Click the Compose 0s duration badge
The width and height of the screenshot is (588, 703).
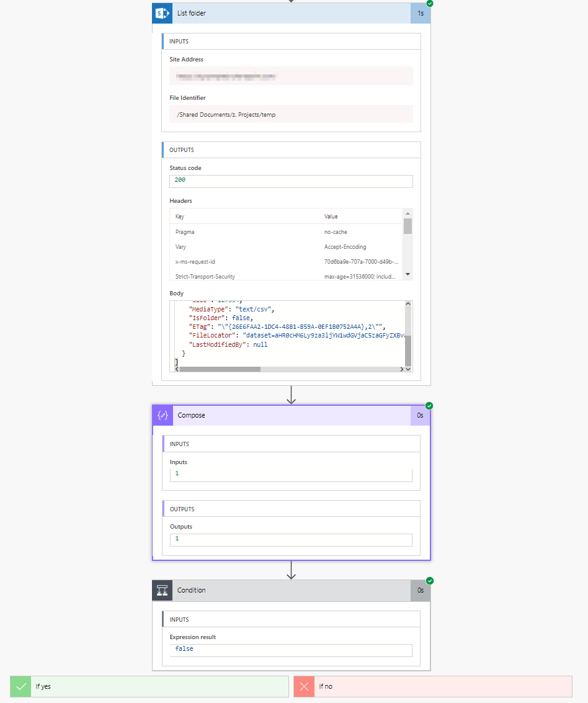(x=421, y=415)
